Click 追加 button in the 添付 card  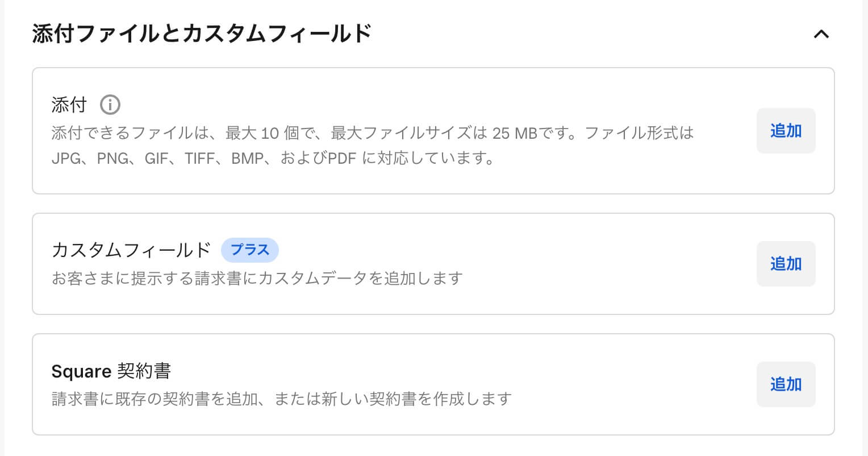pos(786,131)
